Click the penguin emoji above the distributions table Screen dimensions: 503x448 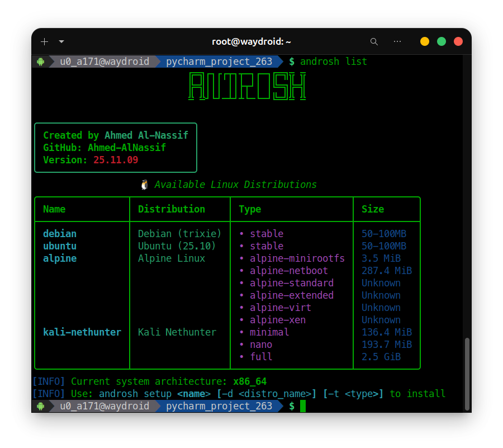(144, 185)
